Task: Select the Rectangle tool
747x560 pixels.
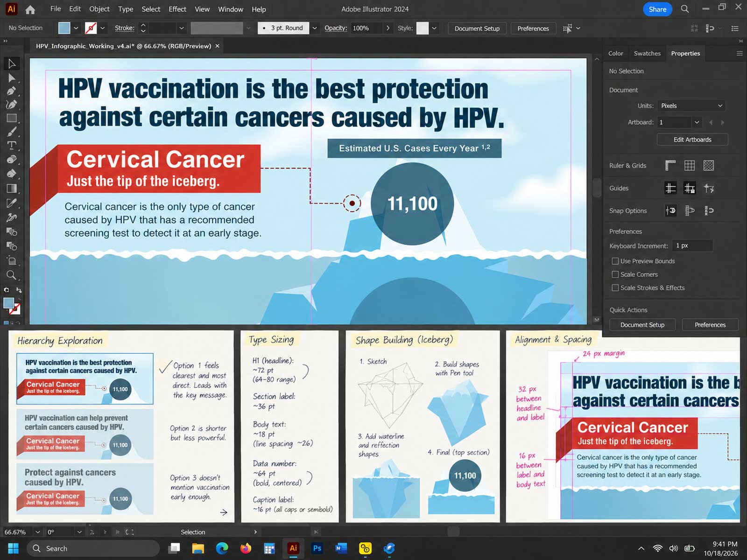Action: pos(12,118)
